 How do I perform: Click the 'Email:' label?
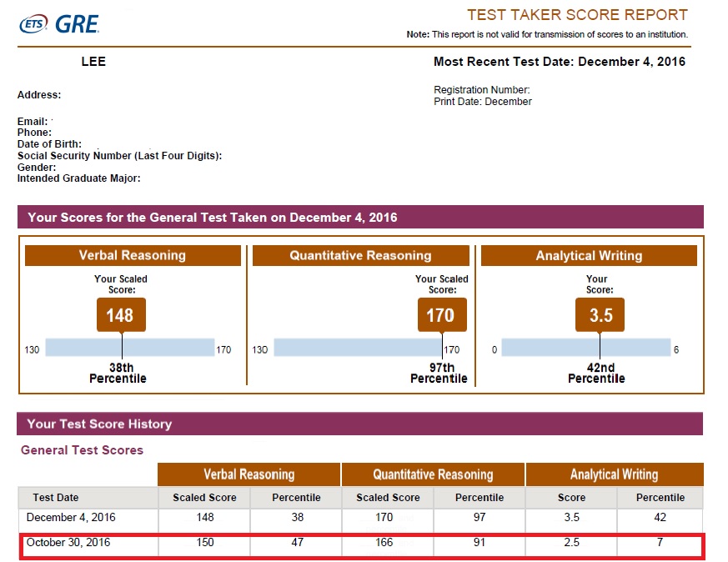(x=33, y=122)
